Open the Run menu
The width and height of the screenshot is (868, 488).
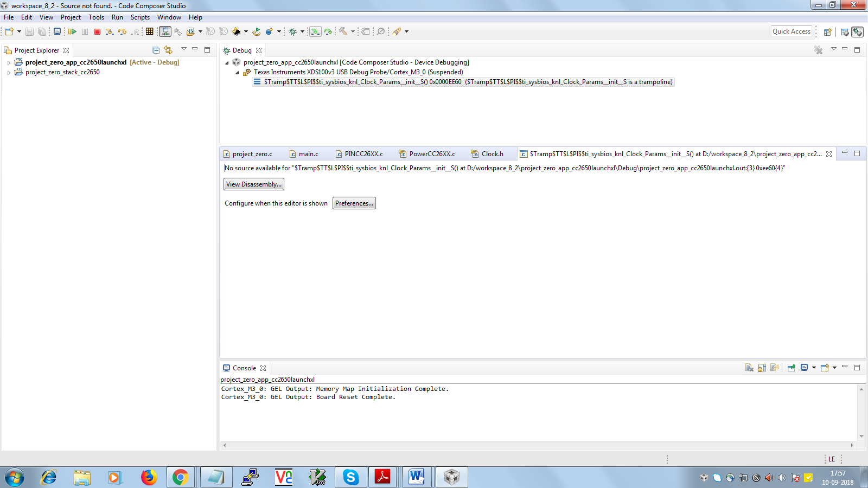click(117, 17)
